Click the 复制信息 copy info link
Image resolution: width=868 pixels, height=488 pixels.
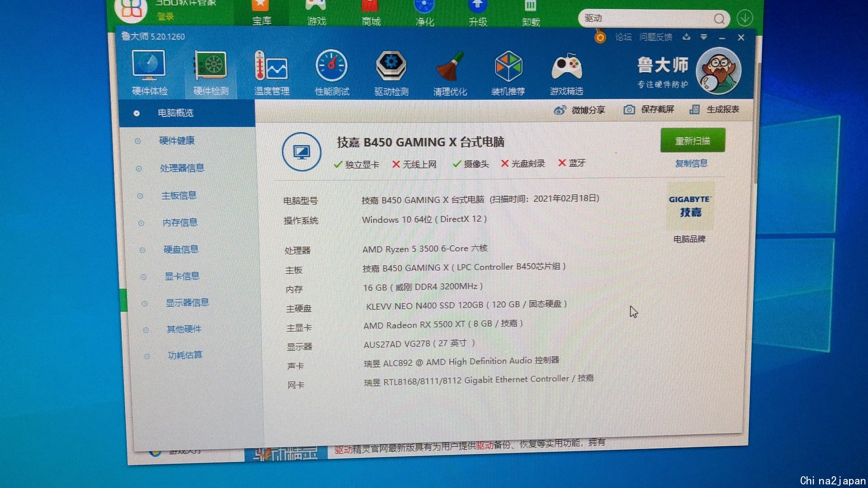691,164
